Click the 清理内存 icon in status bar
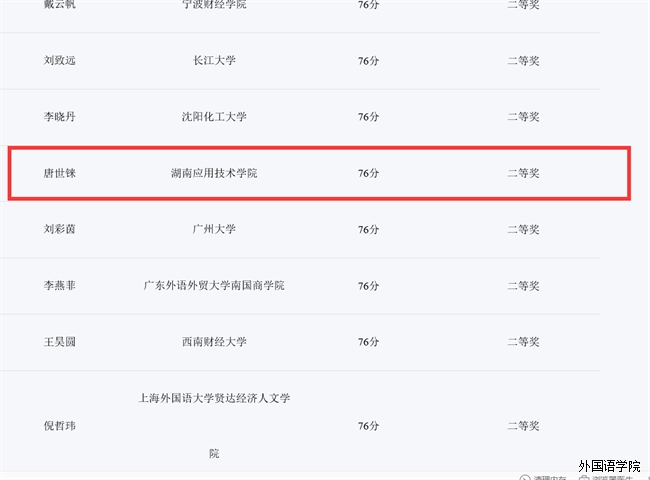650x480 pixels. pos(525,476)
